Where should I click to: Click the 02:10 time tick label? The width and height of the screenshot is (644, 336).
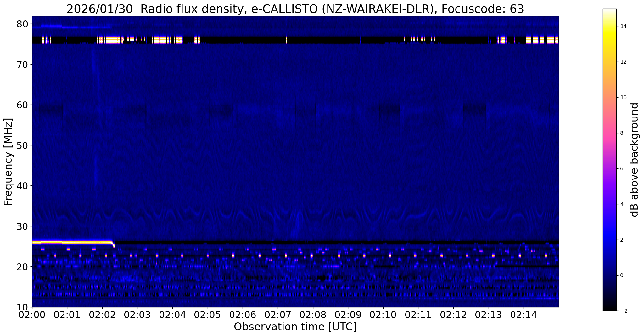click(x=383, y=315)
